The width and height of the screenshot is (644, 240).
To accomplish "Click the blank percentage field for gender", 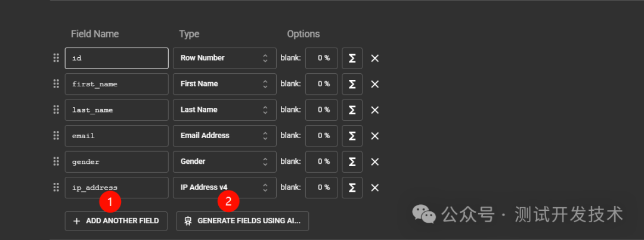I will [x=321, y=161].
